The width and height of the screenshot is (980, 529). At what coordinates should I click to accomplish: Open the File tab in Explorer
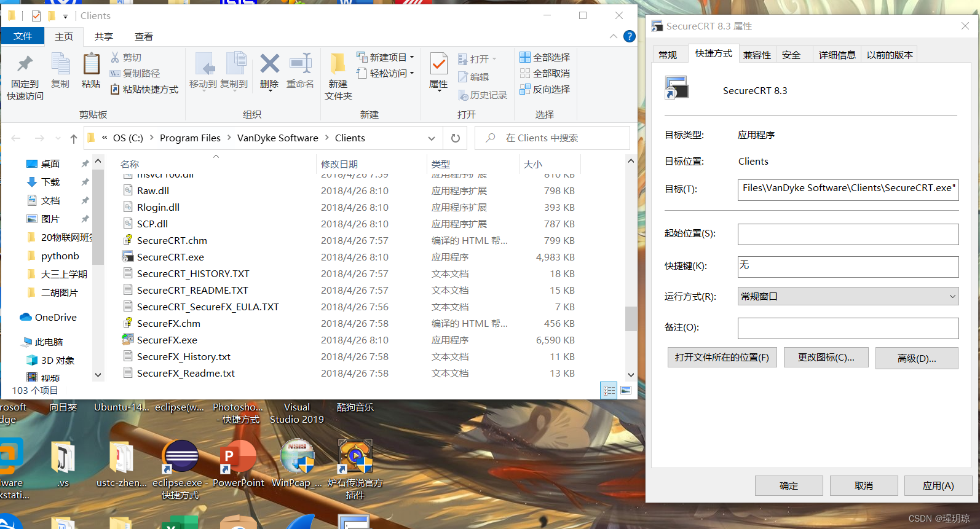click(x=23, y=36)
